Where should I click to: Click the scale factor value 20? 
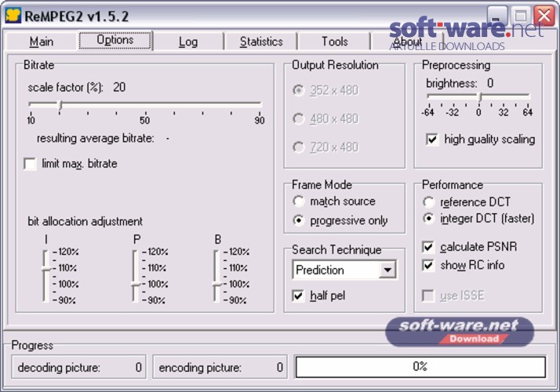click(119, 87)
